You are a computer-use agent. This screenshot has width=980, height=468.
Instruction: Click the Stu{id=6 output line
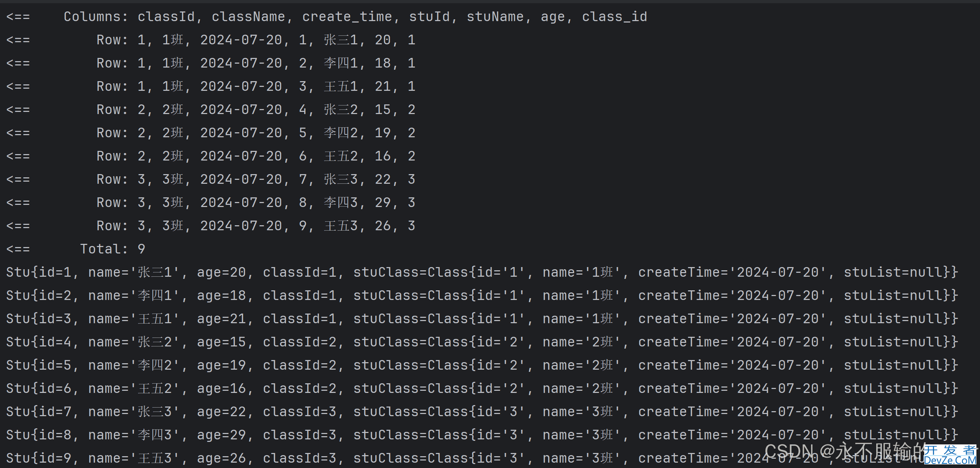[x=482, y=388]
